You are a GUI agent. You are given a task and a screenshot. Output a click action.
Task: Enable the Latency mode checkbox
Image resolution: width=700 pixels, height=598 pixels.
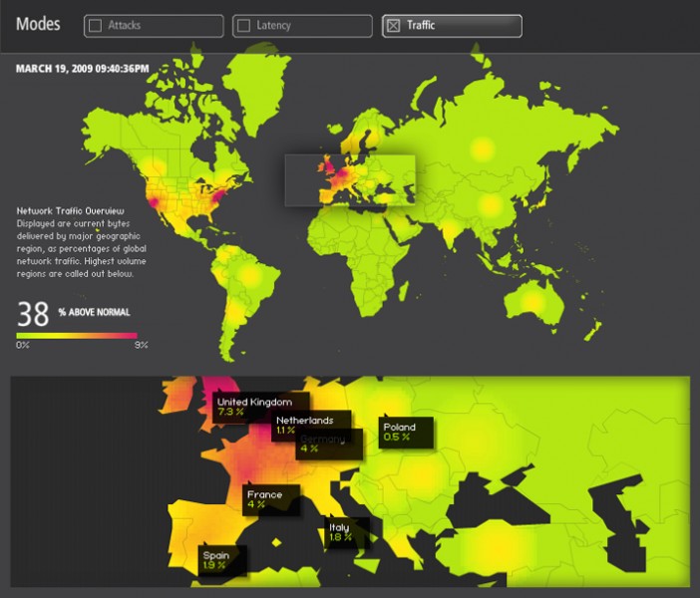click(x=244, y=26)
